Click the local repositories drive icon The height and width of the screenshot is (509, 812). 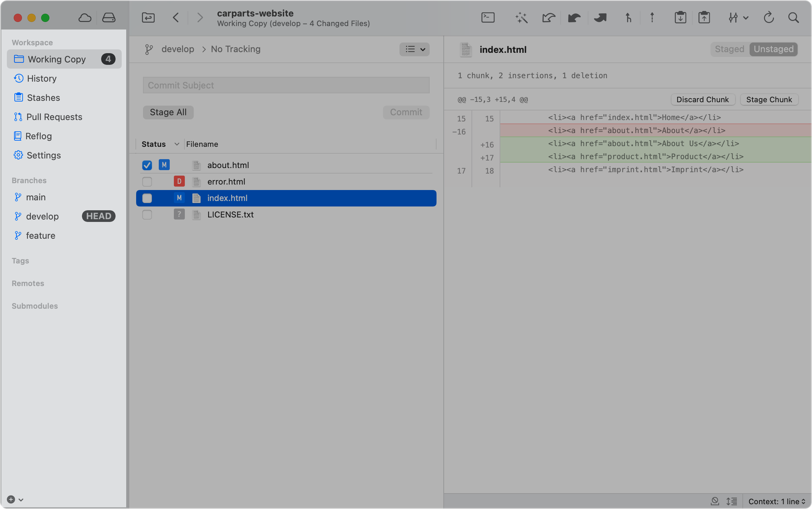click(109, 17)
